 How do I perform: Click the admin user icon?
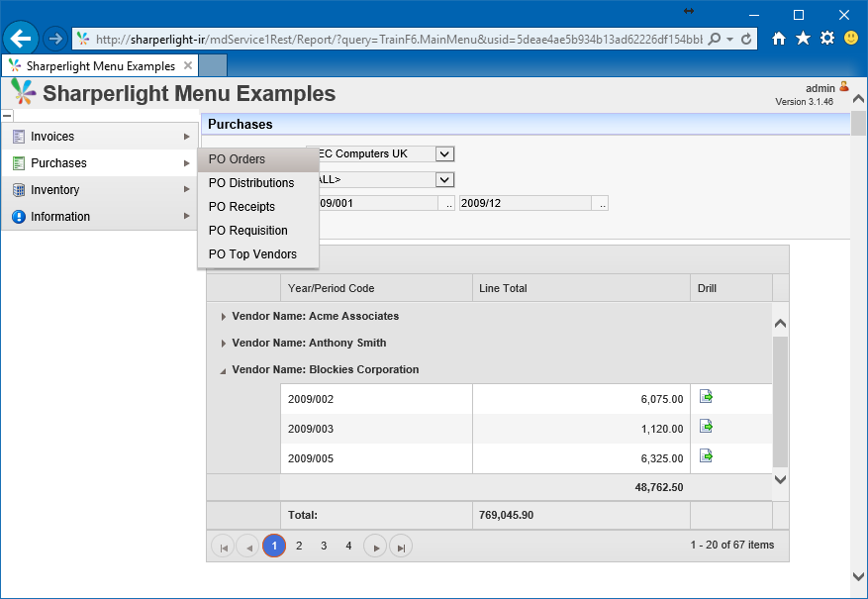(844, 86)
